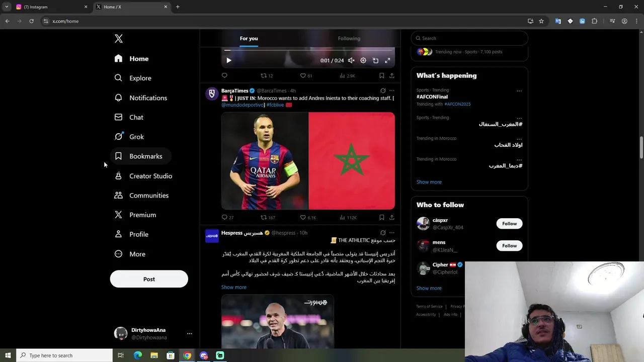Image resolution: width=644 pixels, height=362 pixels.
Task: Open Terms of Service link
Action: click(x=429, y=306)
